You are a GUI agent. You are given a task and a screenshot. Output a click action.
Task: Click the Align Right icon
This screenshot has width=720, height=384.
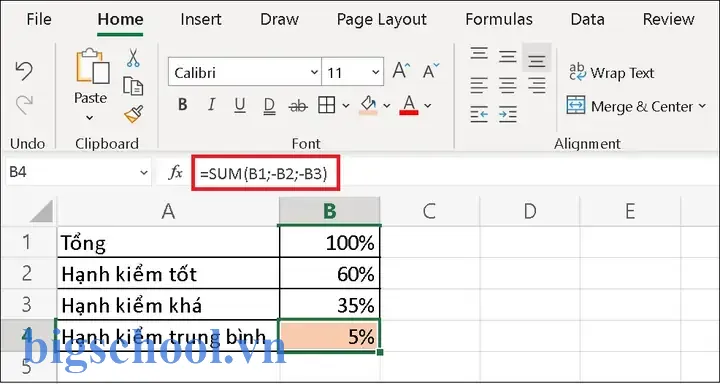tap(536, 85)
